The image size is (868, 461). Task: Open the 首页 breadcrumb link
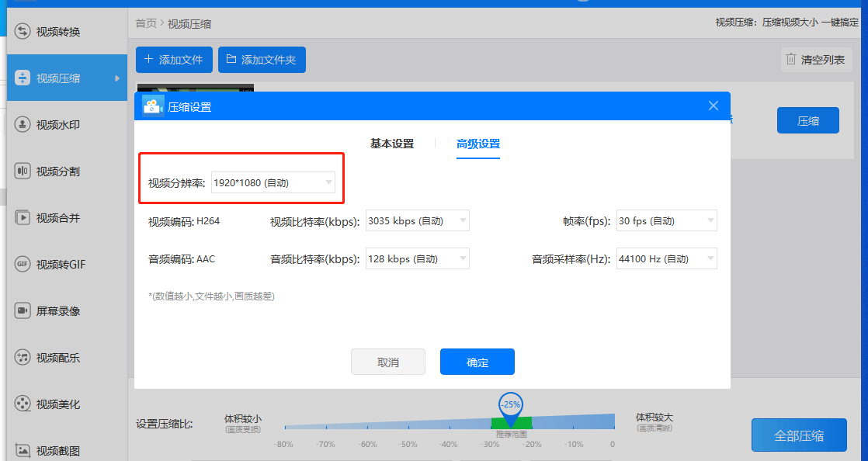point(146,24)
